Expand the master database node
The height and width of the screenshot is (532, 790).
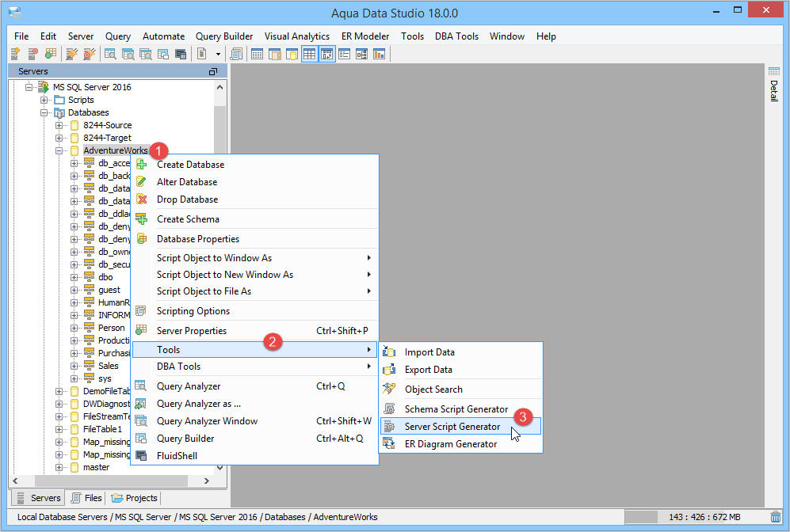pyautogui.click(x=59, y=467)
